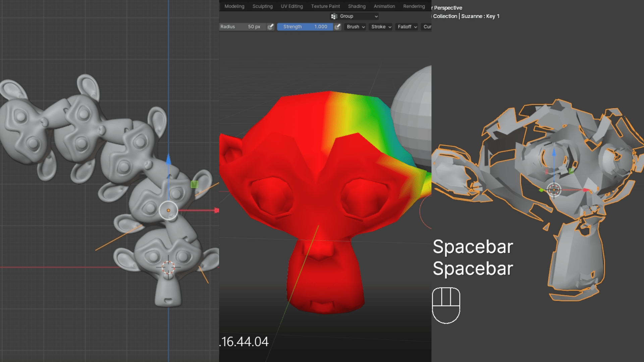
Task: Click blue Z-axis arrow in left viewport
Action: [x=168, y=160]
